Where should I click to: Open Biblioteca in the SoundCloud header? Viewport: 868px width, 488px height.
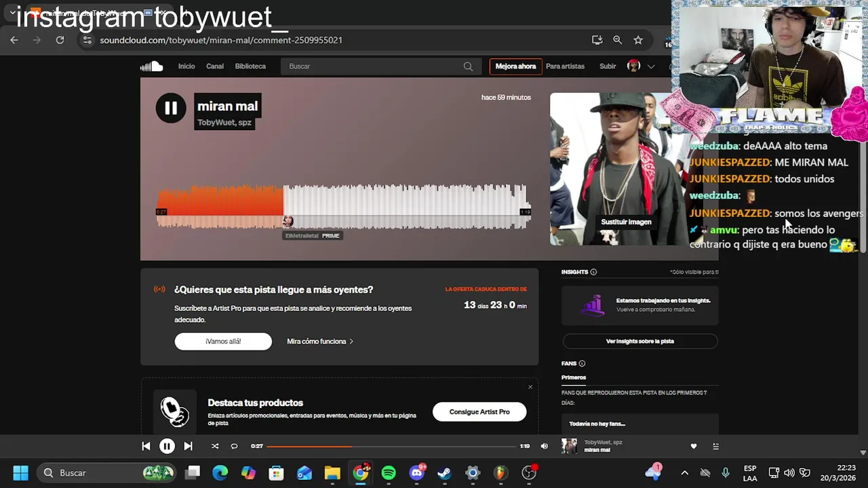[x=250, y=66]
